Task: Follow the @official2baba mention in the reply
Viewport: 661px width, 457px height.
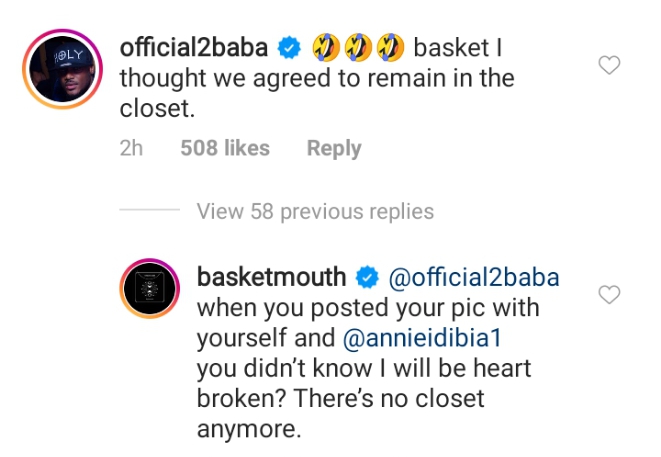Action: [x=474, y=276]
